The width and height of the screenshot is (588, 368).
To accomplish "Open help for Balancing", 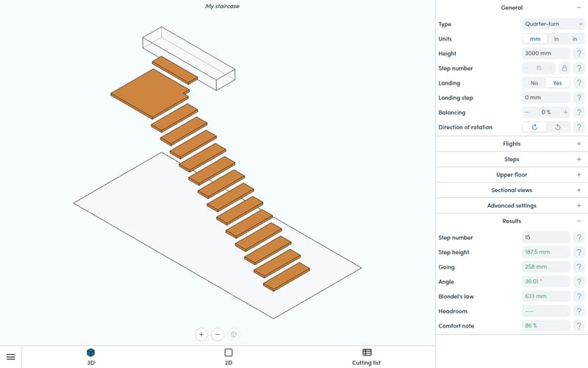I will click(579, 113).
